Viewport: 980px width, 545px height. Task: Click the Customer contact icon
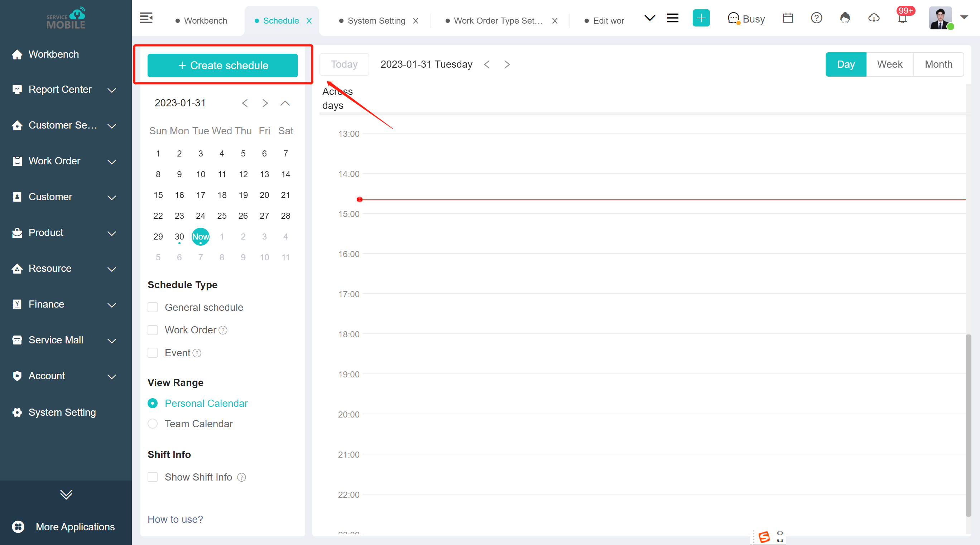(17, 197)
